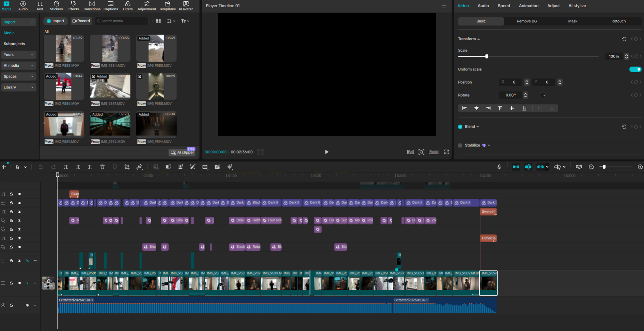Viewport: 644px width, 331px height.
Task: Collapse the Transform section
Action: pos(478,39)
